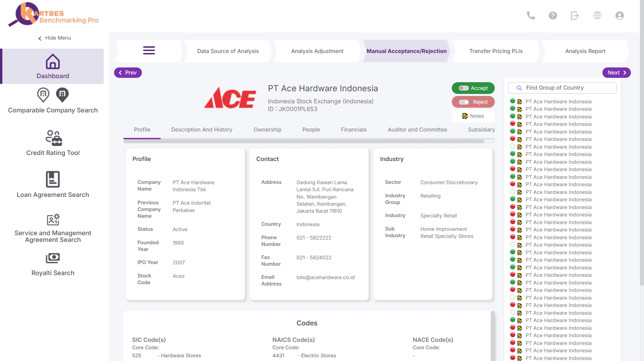The image size is (644, 361).
Task: Open Credit Rating Tool label
Action: click(53, 153)
